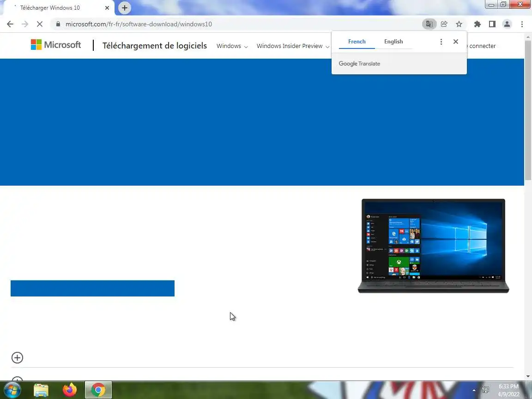Open Chrome's three-dot menu
This screenshot has width=532, height=399.
click(x=522, y=24)
